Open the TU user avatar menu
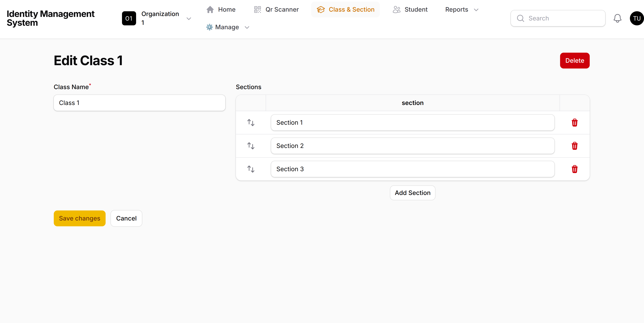Viewport: 644px width, 323px height. 636,18
